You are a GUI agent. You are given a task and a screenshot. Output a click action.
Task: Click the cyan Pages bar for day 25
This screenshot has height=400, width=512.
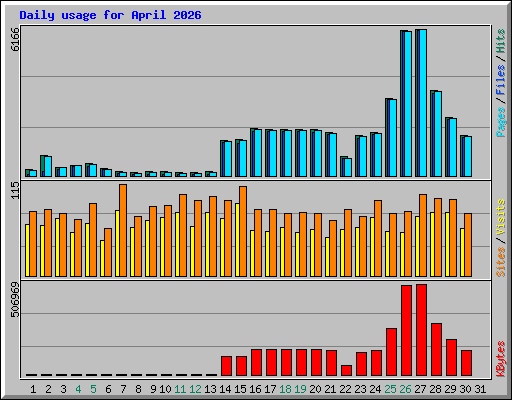pos(393,138)
